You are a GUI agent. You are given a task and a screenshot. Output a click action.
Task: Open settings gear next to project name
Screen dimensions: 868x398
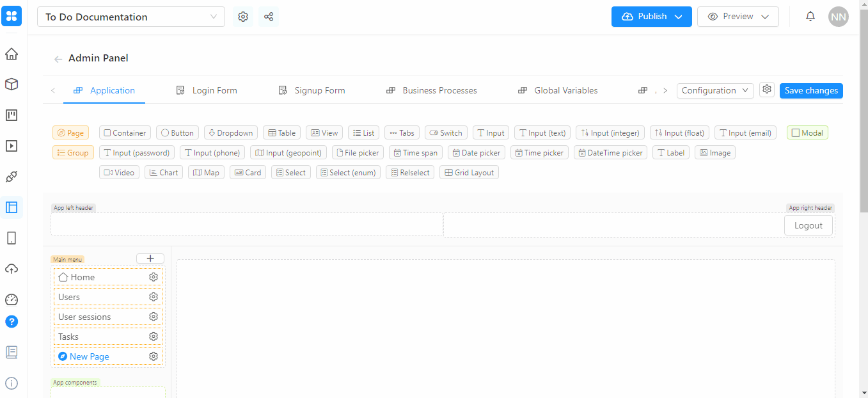click(x=243, y=17)
